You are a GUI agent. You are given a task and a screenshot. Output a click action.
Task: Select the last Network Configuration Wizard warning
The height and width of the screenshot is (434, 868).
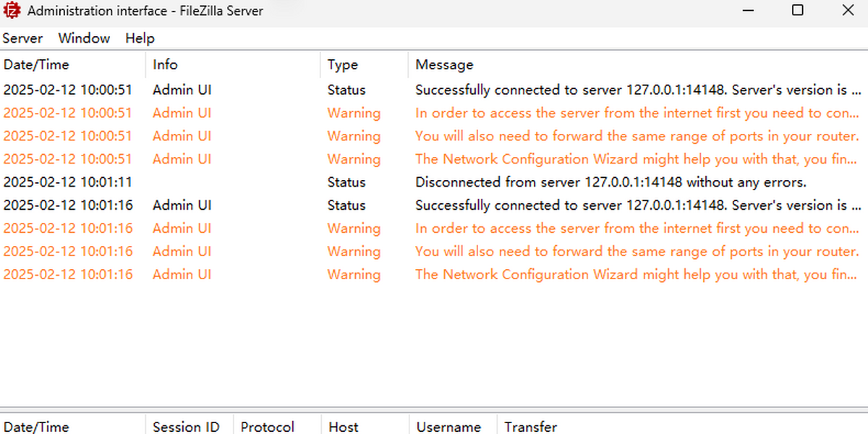(635, 275)
